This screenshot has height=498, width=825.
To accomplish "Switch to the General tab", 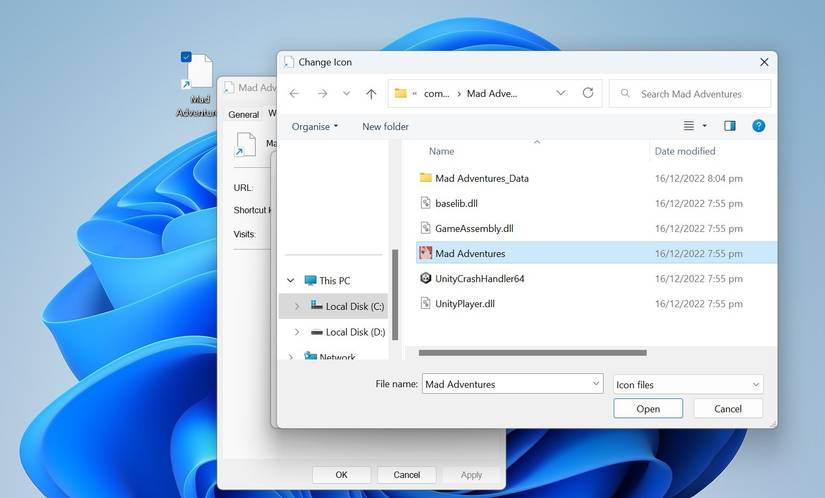I will coord(243,114).
